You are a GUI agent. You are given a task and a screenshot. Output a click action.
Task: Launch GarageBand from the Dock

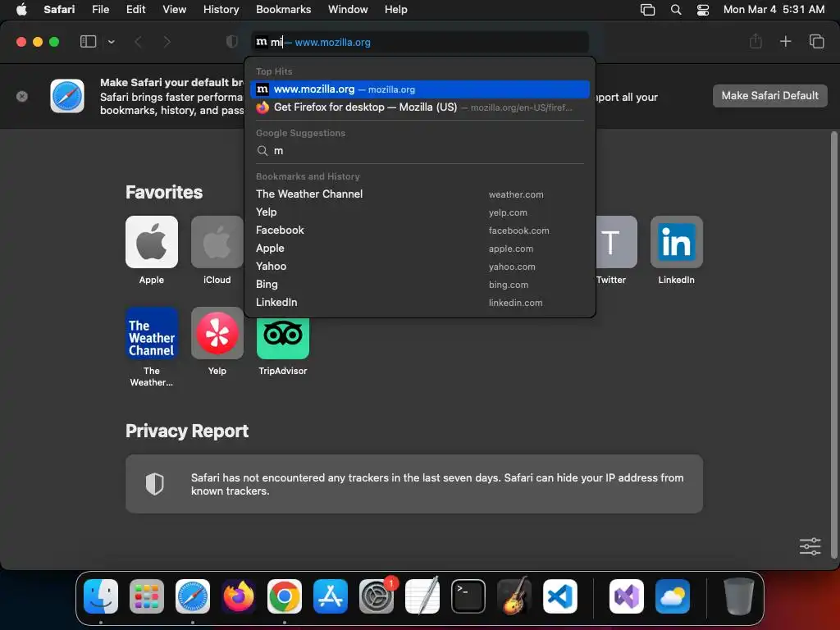[x=514, y=596]
